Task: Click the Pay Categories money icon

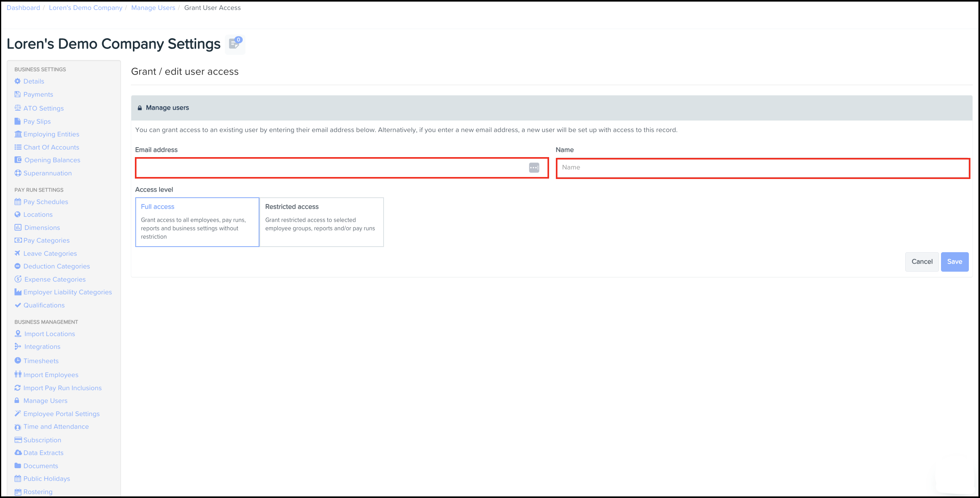Action: coord(18,240)
